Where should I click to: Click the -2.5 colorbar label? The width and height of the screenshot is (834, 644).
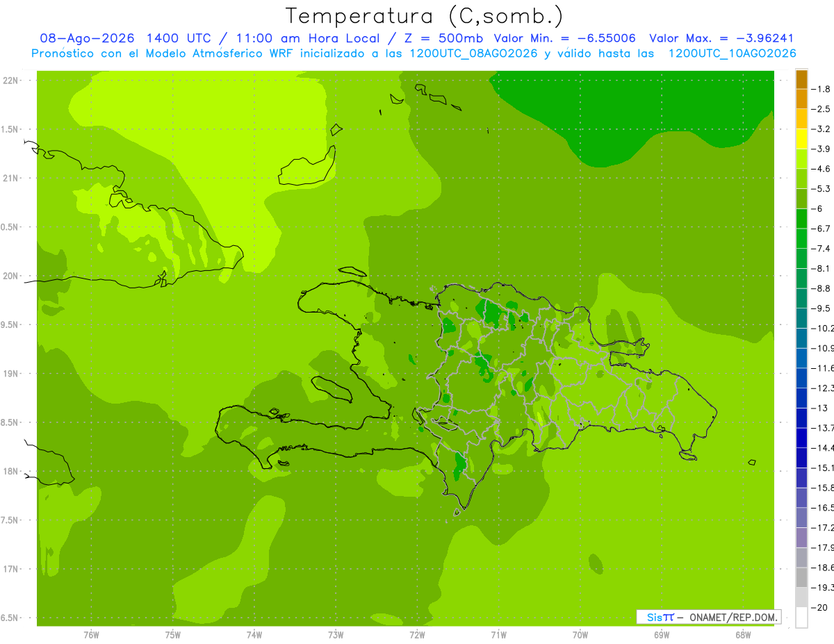(x=821, y=109)
